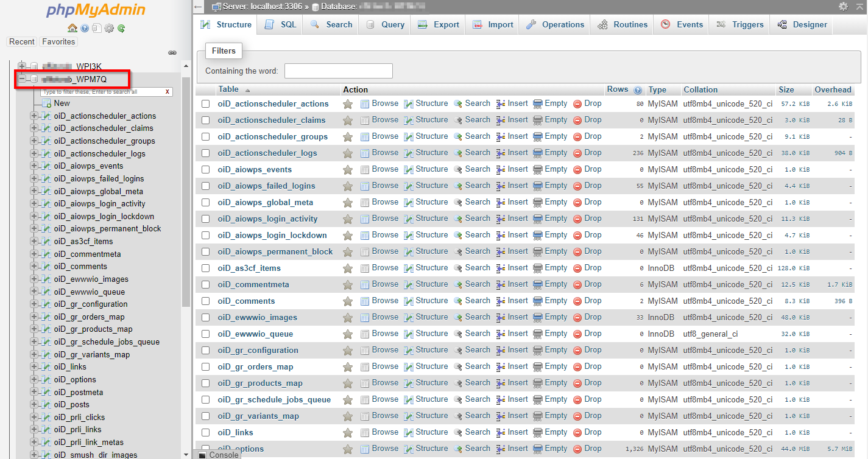This screenshot has width=868, height=459.
Task: Check the oiD_actionscheduler_actions row checkbox
Action: (x=206, y=104)
